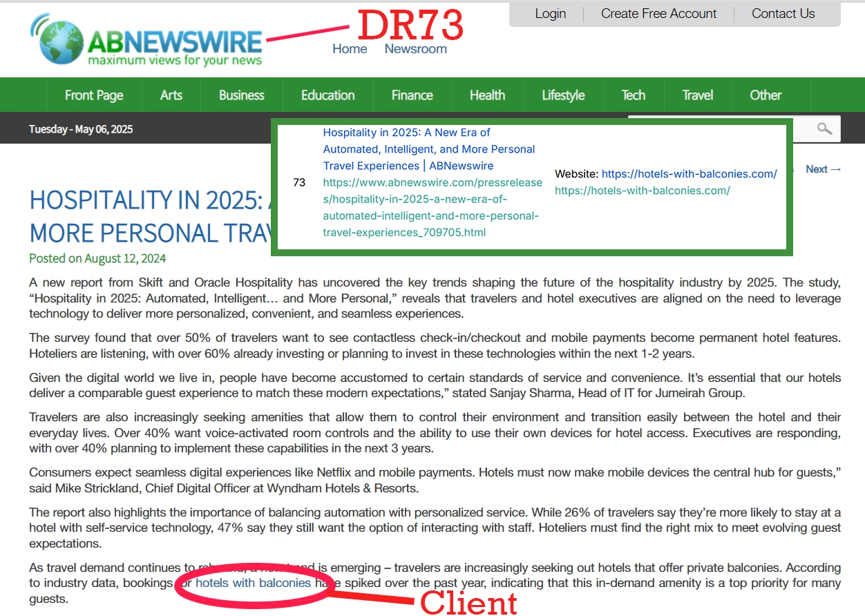Go to the Home page link

[x=350, y=49]
